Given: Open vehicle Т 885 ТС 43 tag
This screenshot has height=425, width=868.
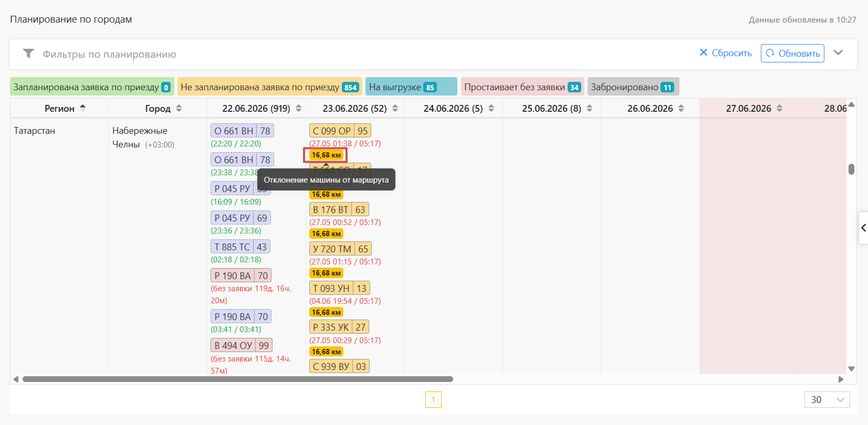Looking at the screenshot, I should click(240, 247).
